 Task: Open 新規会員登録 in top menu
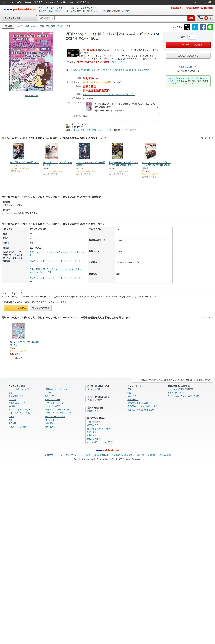83,2
